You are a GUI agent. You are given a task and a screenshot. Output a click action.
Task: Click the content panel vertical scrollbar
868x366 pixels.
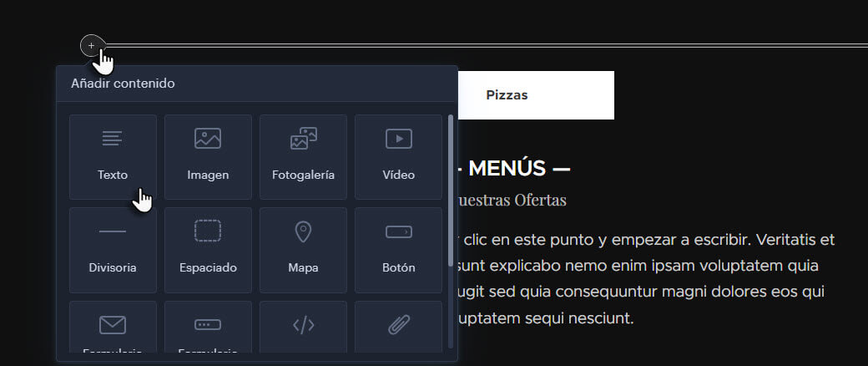(451, 191)
